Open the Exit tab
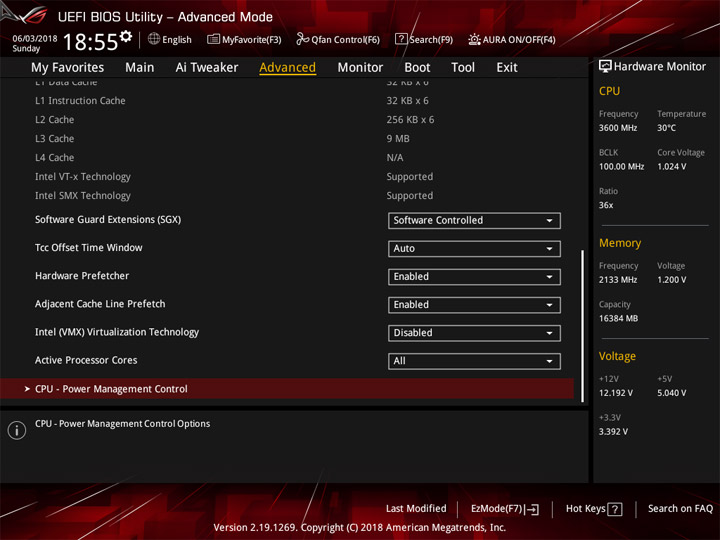This screenshot has height=540, width=720. (507, 68)
